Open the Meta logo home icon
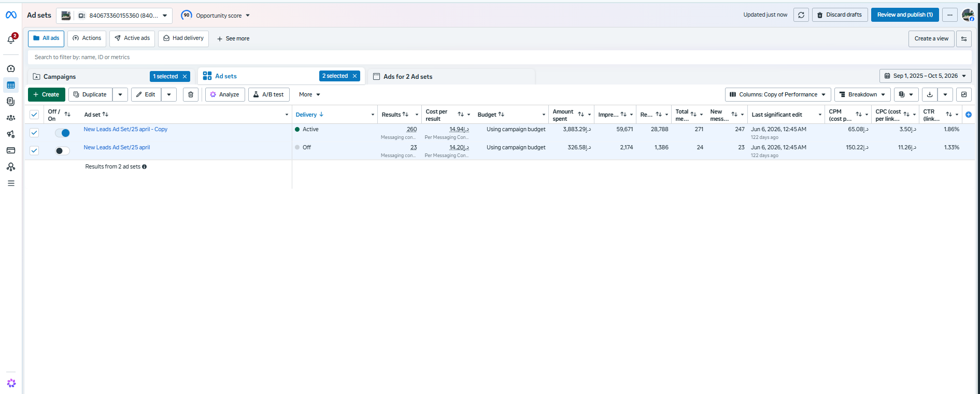Image resolution: width=980 pixels, height=394 pixels. pyautogui.click(x=11, y=15)
